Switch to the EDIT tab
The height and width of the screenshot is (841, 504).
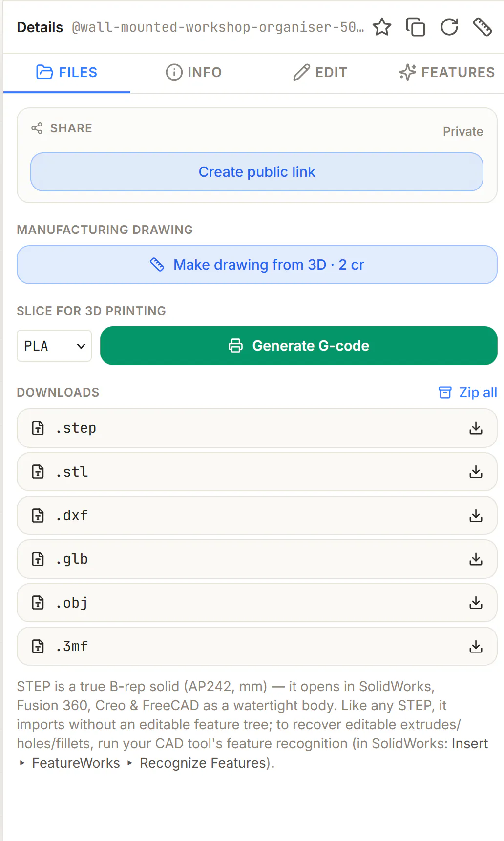coord(320,72)
